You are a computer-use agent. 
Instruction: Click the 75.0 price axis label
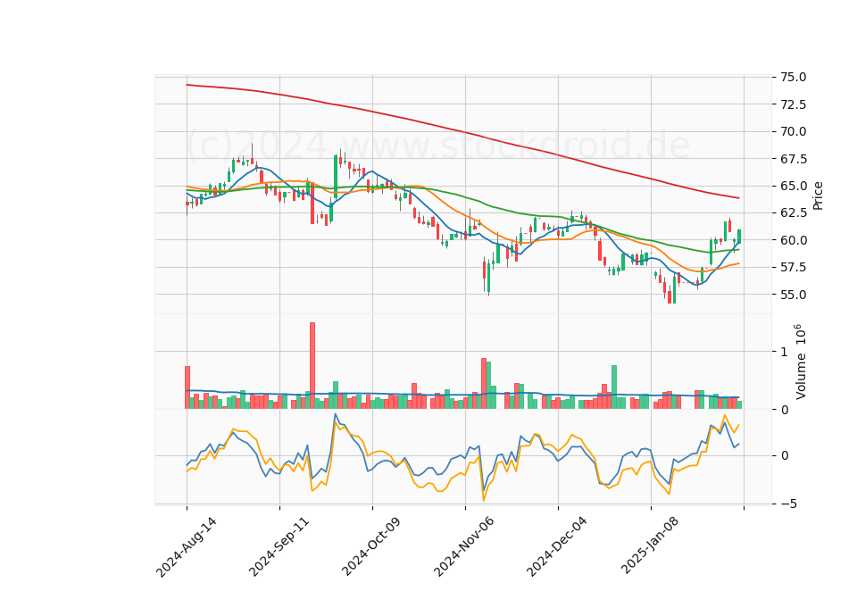pos(793,77)
